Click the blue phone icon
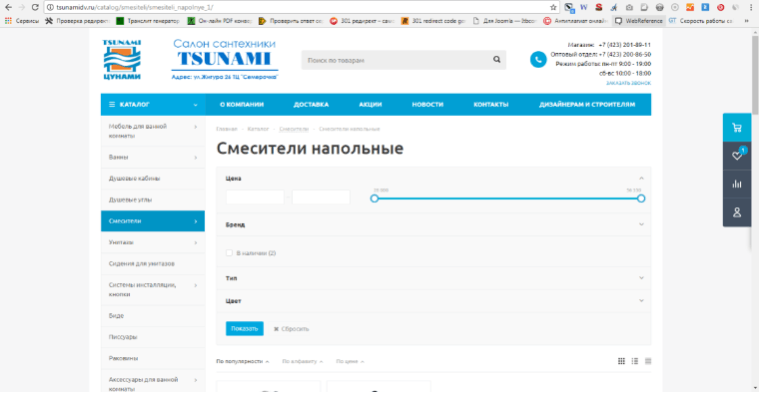 538,60
